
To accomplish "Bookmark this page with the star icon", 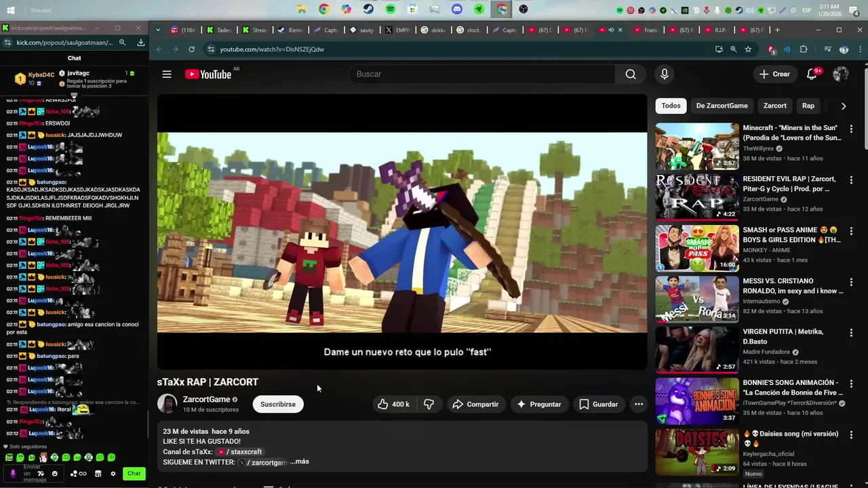I will tap(748, 49).
